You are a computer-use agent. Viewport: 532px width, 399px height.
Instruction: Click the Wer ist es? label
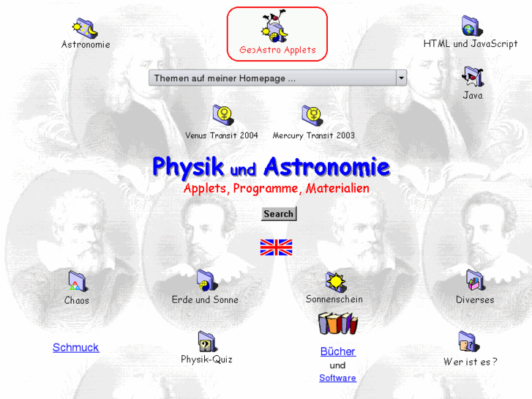tap(471, 362)
